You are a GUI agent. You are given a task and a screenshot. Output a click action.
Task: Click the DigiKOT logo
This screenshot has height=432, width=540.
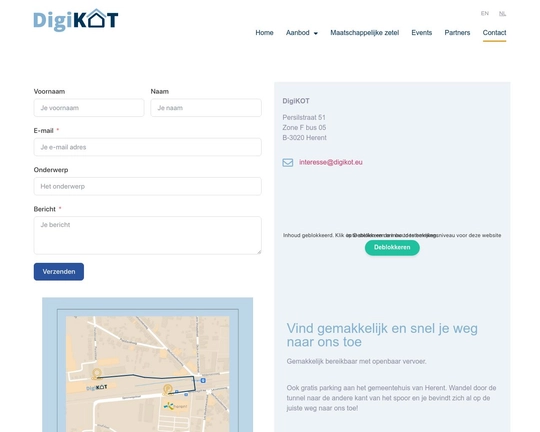(x=76, y=20)
